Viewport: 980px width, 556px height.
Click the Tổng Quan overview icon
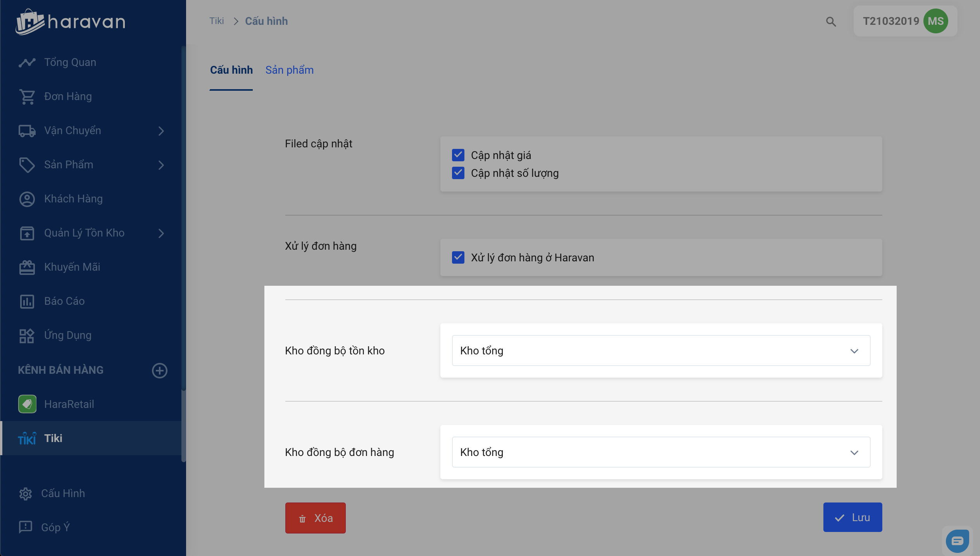tap(27, 62)
